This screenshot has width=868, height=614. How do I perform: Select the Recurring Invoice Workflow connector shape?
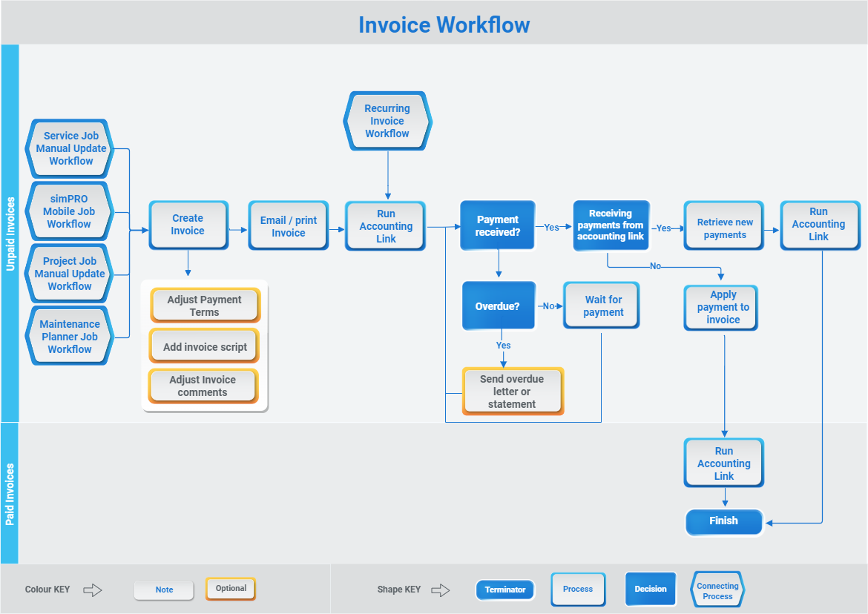click(387, 120)
